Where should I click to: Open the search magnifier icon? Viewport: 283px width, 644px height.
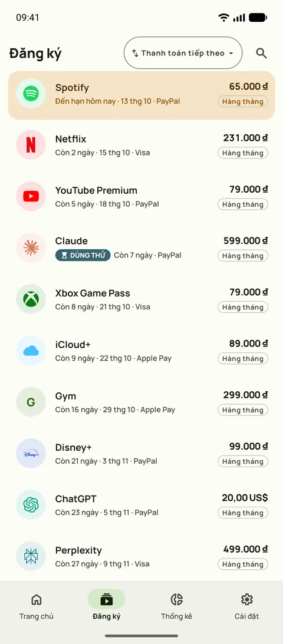[x=261, y=53]
